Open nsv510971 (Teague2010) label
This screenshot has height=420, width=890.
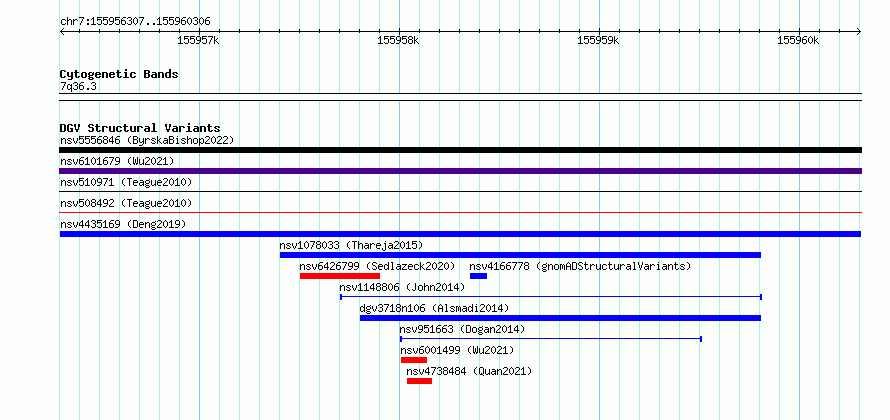[126, 182]
